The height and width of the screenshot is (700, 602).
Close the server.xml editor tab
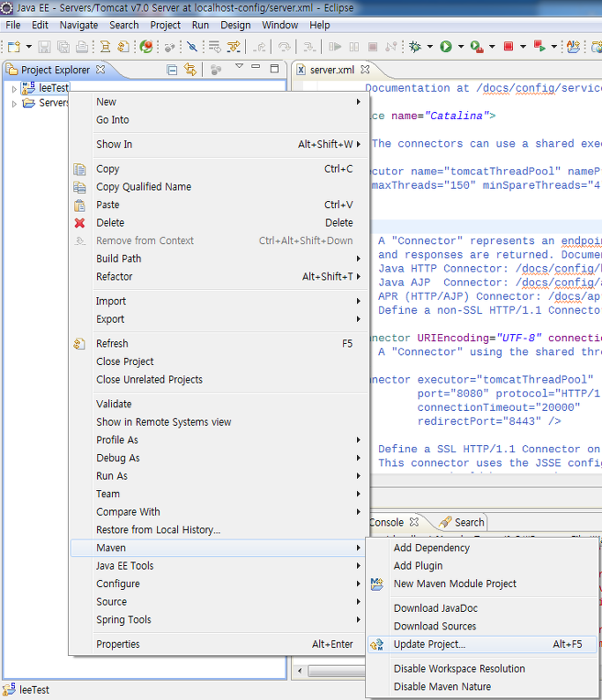(365, 69)
